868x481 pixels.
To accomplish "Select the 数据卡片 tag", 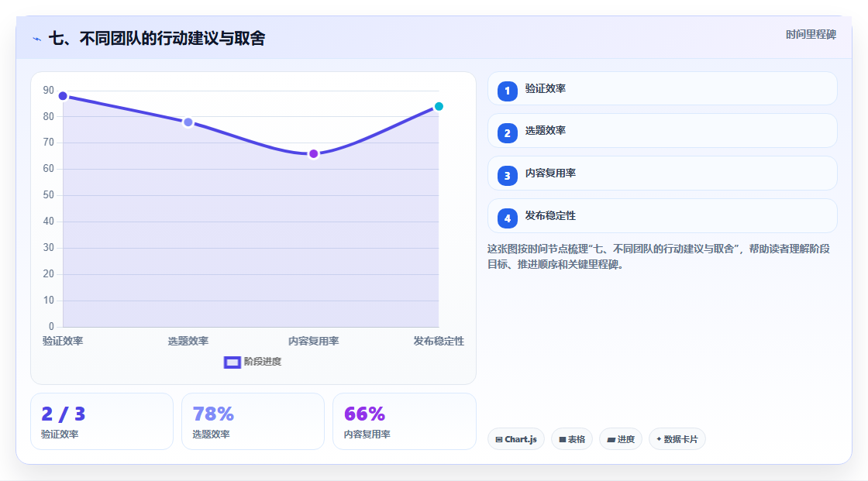I will pos(677,439).
